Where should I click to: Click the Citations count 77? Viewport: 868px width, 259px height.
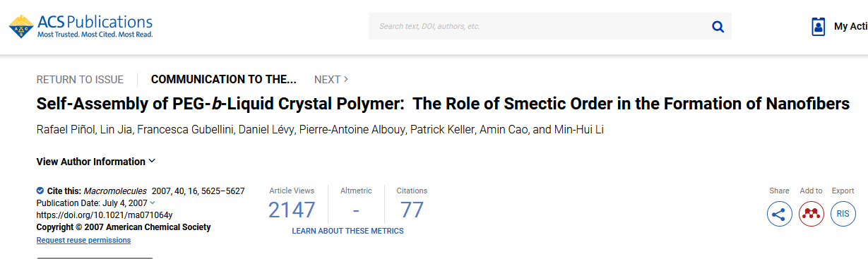pyautogui.click(x=412, y=210)
